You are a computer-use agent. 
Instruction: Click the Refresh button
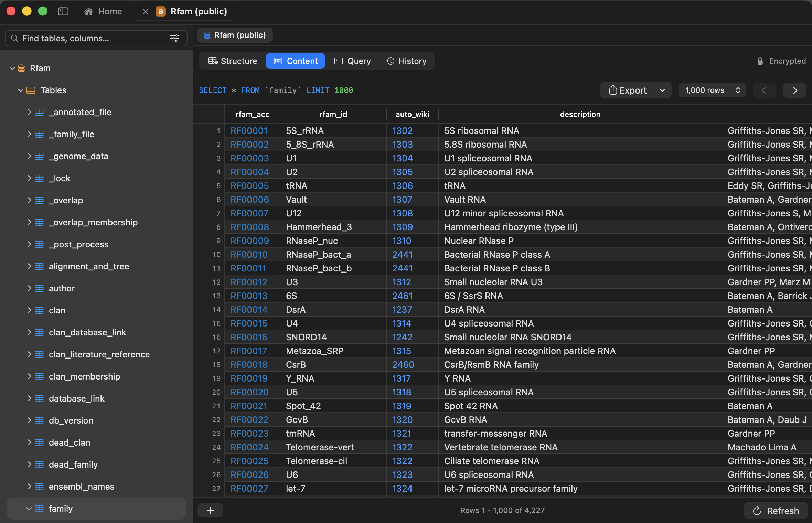[x=776, y=511]
